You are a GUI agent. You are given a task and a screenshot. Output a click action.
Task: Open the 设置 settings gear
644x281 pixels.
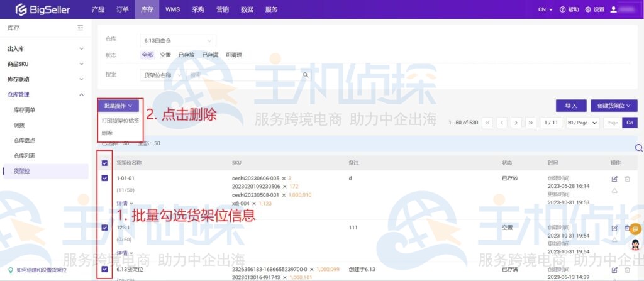588,9
